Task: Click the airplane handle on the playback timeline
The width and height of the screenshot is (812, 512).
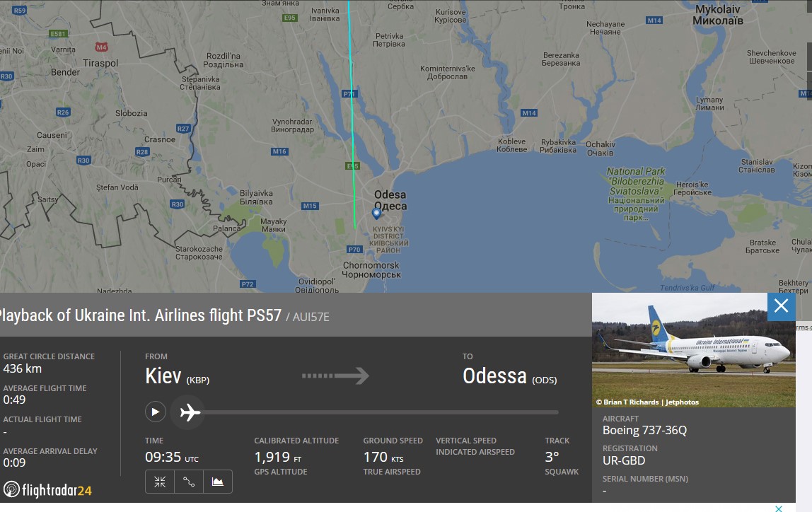Action: (x=190, y=412)
